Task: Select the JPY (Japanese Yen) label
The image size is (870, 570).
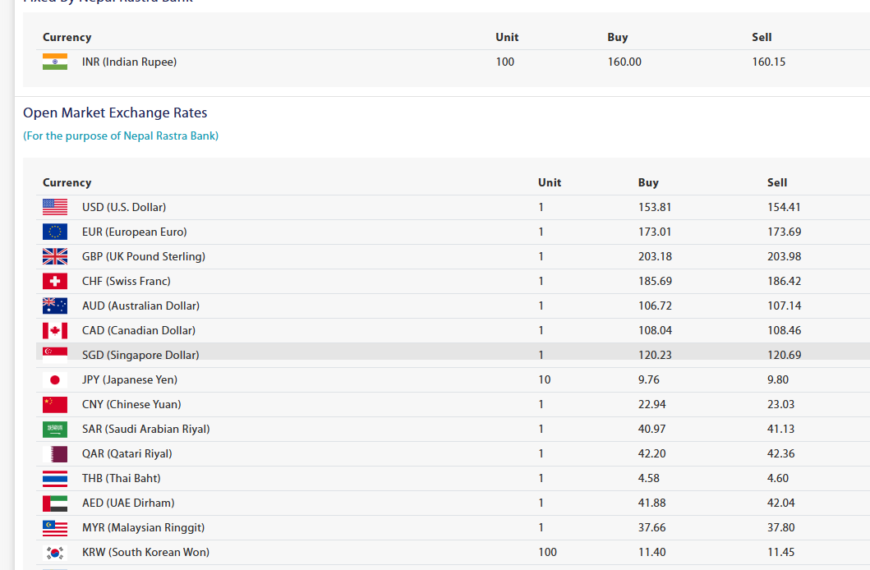Action: [130, 380]
